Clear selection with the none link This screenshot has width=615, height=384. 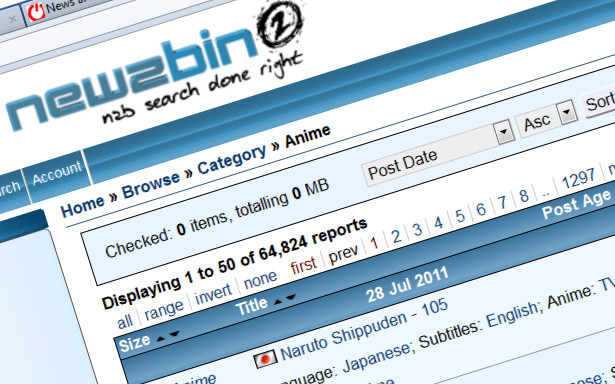click(x=260, y=279)
